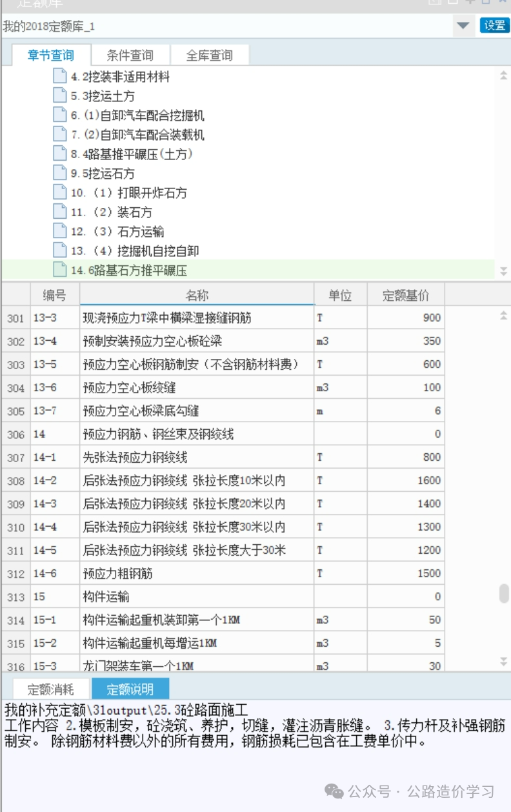This screenshot has height=812, width=511.
Task: Select row 先张法预应力钢绞线
Action: (x=223, y=457)
